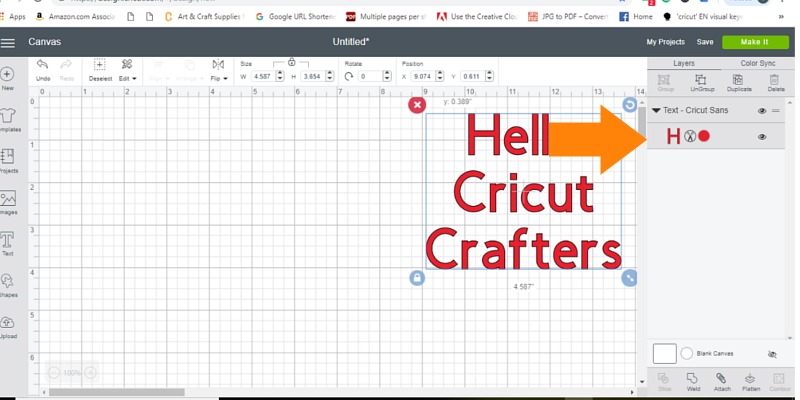Toggle Blank Canvas visibility

pos(772,354)
